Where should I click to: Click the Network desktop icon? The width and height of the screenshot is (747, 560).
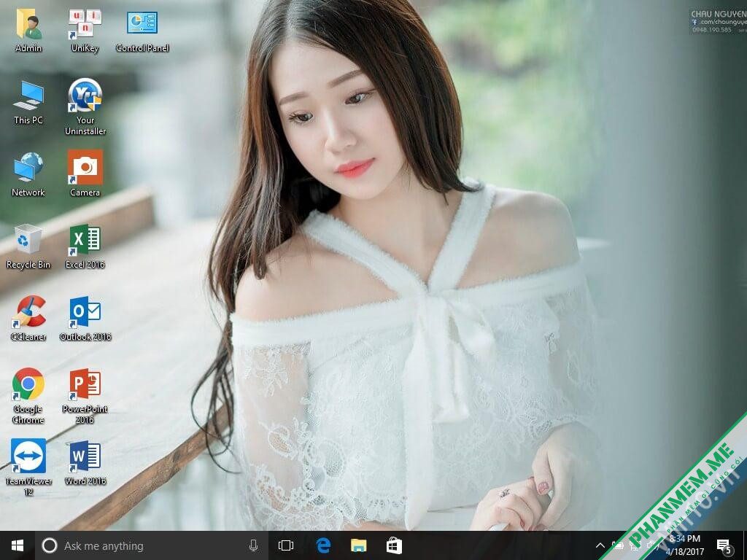pos(28,174)
